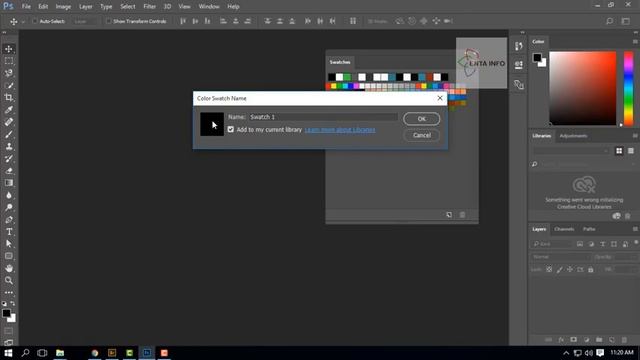
Task: Open the Window menu
Action: pos(209,7)
